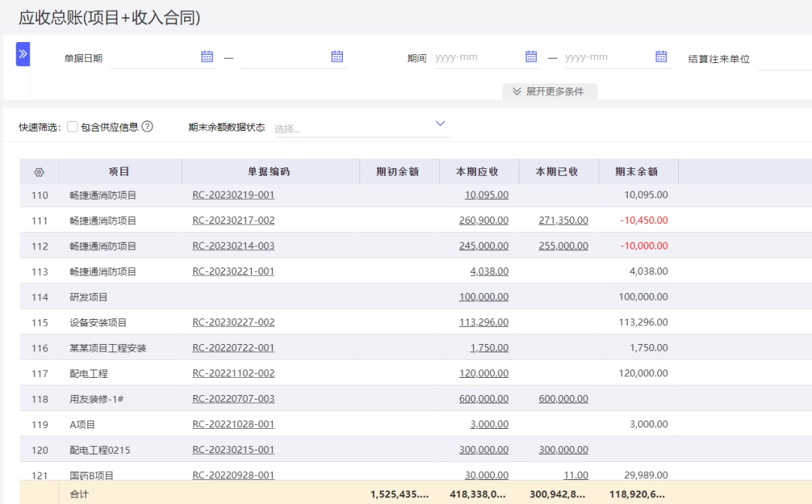The image size is (812, 504).
Task: Open the 期末余额数据状态 dropdown
Action: tap(362, 128)
